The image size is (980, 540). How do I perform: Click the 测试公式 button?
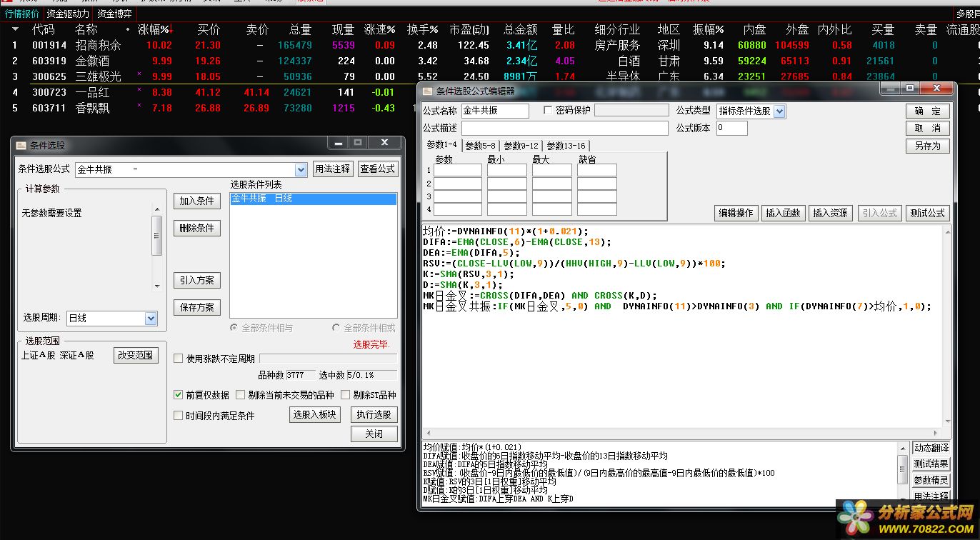click(x=927, y=213)
